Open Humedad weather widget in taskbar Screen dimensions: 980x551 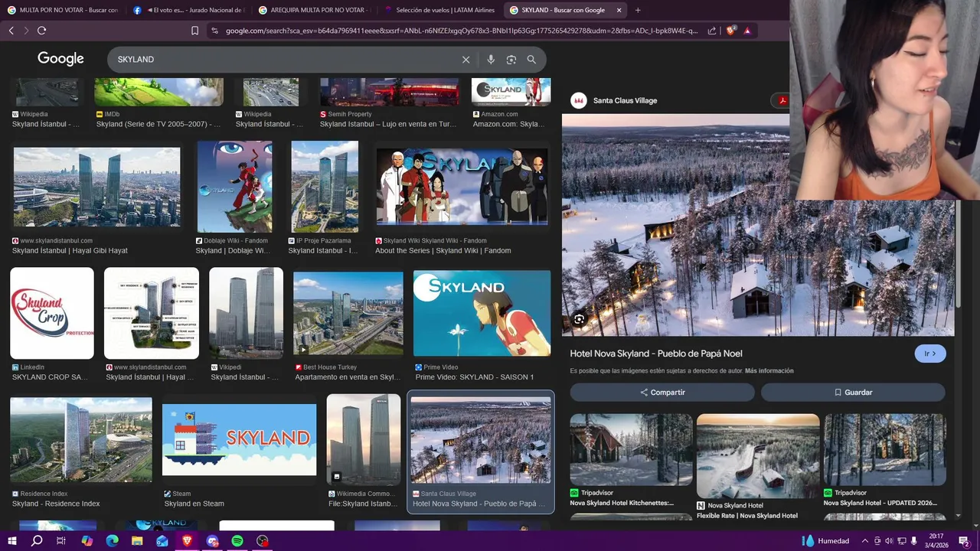pos(825,541)
